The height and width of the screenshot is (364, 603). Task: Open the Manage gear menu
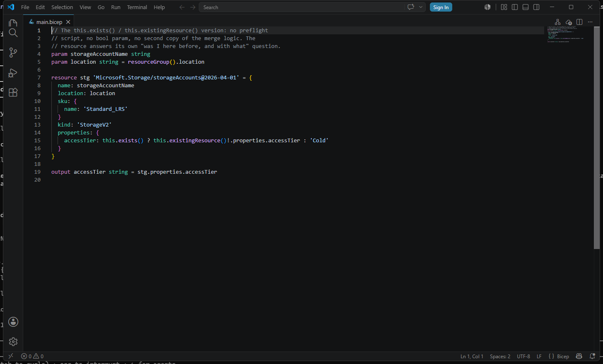13,342
